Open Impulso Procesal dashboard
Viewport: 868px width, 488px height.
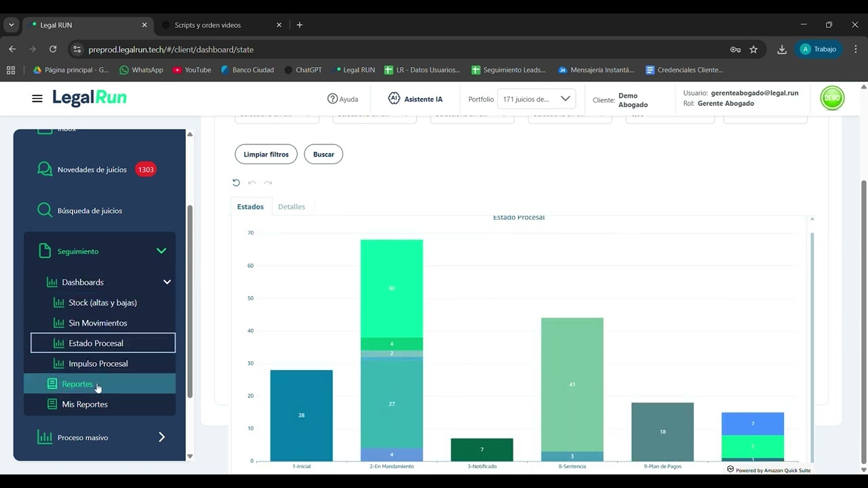point(98,363)
